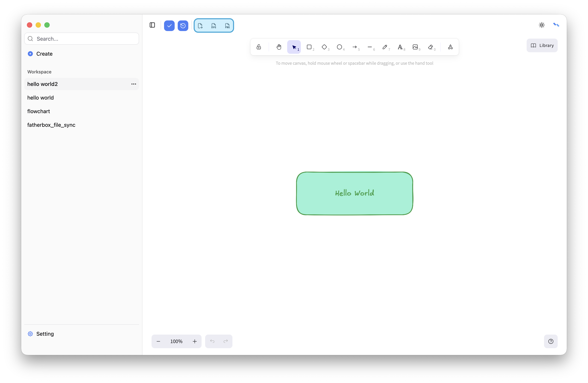This screenshot has width=588, height=383.
Task: Open options menu for hello world2
Action: (x=134, y=84)
